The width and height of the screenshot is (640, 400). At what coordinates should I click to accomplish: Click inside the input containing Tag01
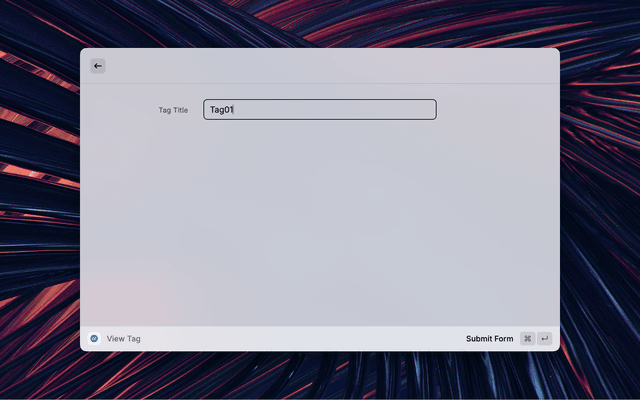(300, 110)
